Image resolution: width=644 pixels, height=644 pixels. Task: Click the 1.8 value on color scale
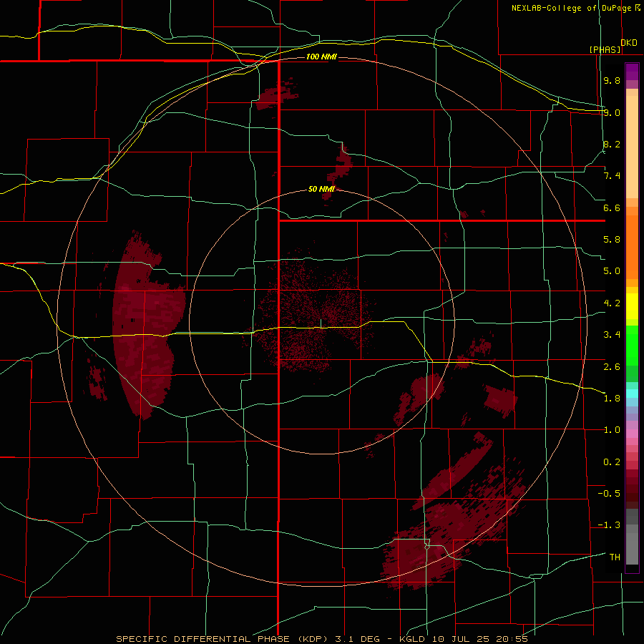click(612, 399)
